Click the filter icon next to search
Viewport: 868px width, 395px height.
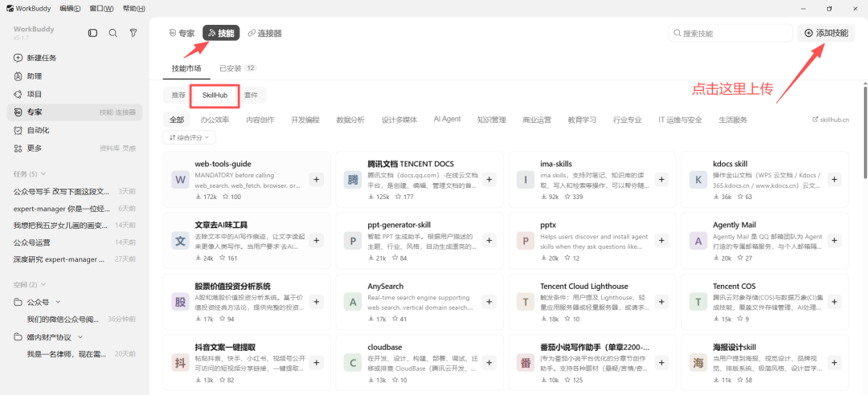coord(133,33)
